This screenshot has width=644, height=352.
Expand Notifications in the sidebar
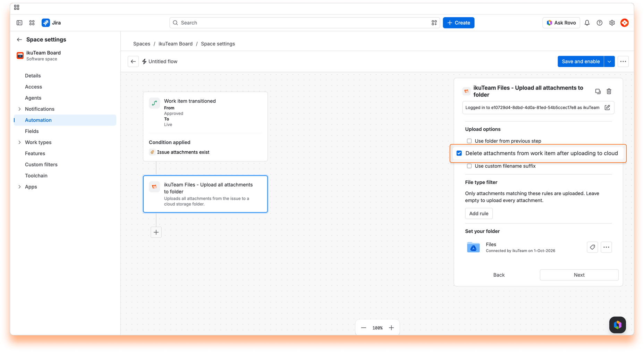(19, 109)
